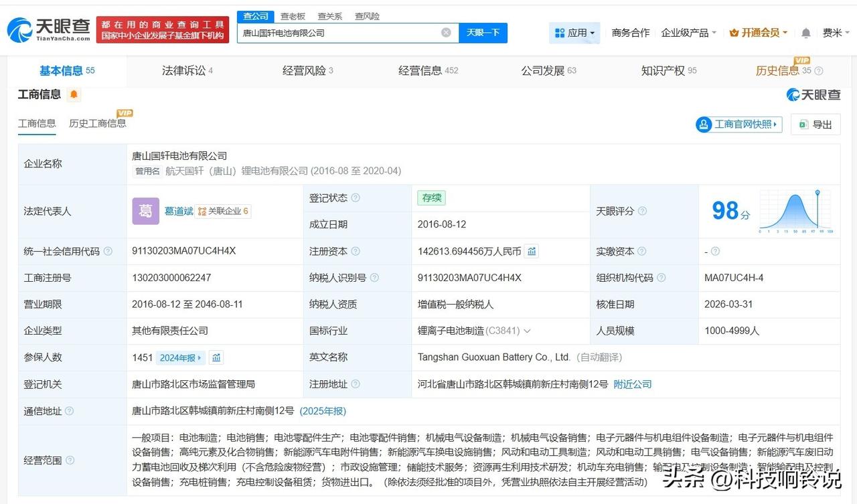Open help icon next to 统一社会信用代码
The image size is (857, 504).
pyautogui.click(x=106, y=252)
